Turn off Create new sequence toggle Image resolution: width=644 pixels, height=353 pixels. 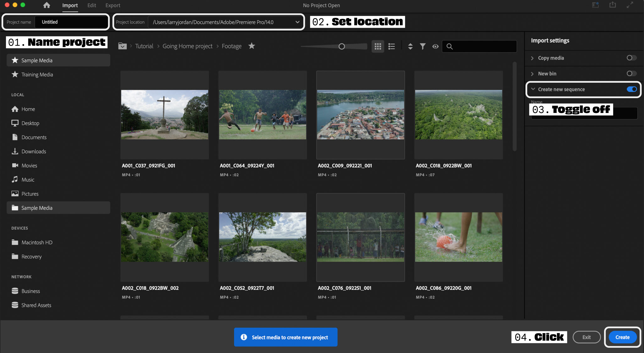pos(632,89)
